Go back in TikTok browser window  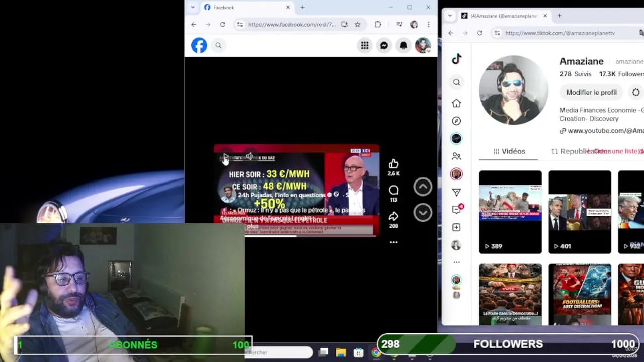(x=451, y=33)
